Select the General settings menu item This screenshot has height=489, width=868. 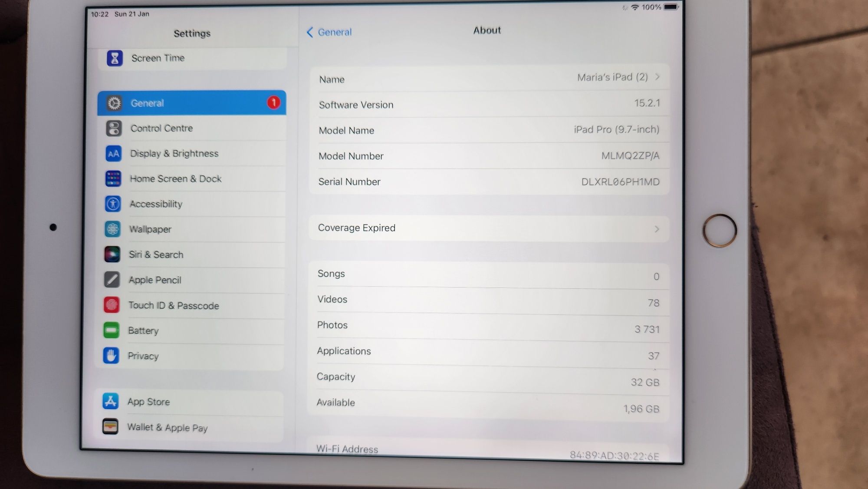pyautogui.click(x=191, y=102)
